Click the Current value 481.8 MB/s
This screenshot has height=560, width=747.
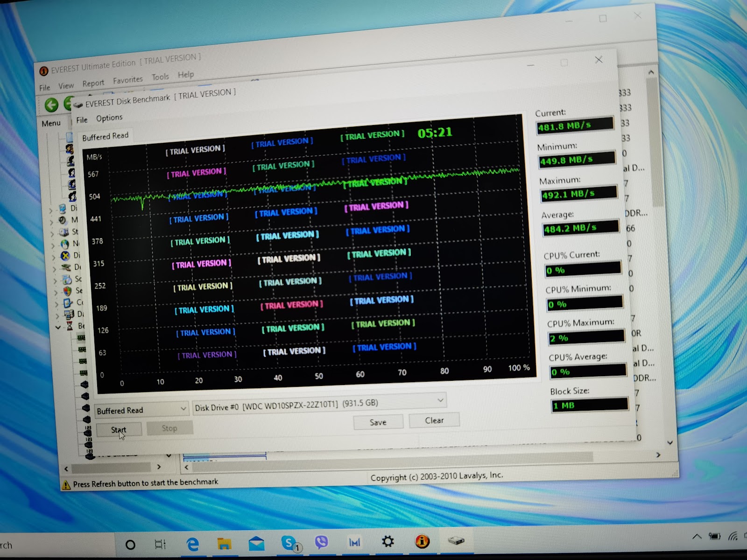[575, 125]
